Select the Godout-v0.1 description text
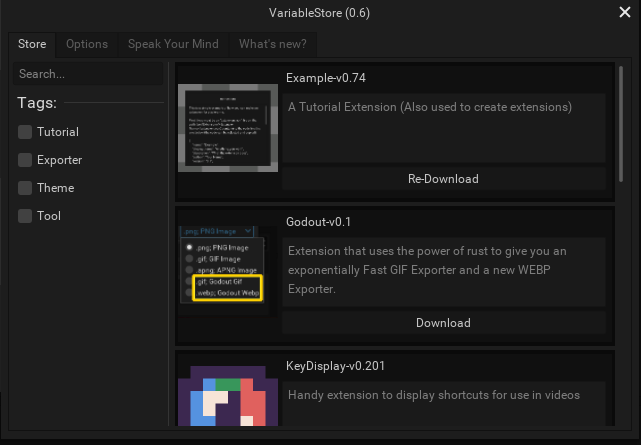This screenshot has width=641, height=445. click(x=427, y=270)
